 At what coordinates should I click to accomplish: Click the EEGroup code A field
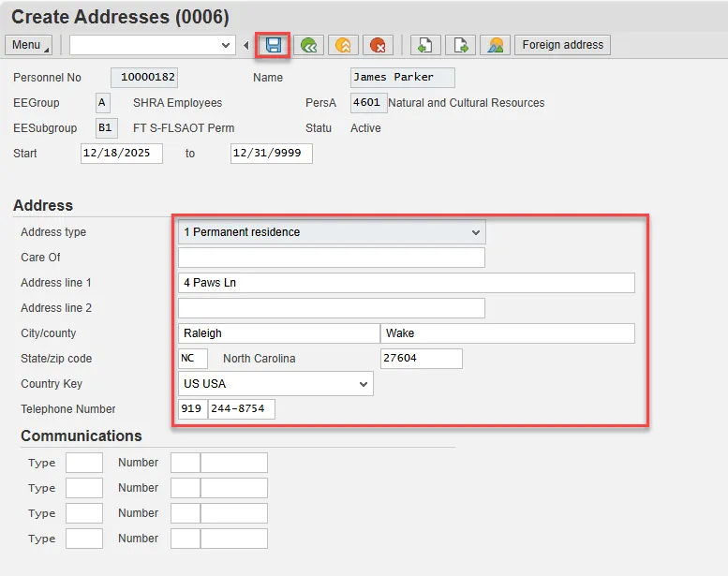[x=103, y=103]
